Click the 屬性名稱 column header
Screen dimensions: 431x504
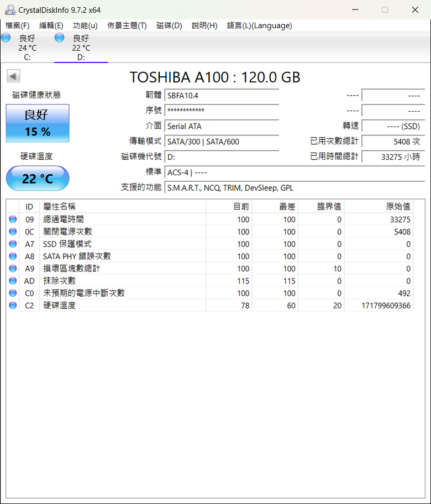[x=123, y=206]
